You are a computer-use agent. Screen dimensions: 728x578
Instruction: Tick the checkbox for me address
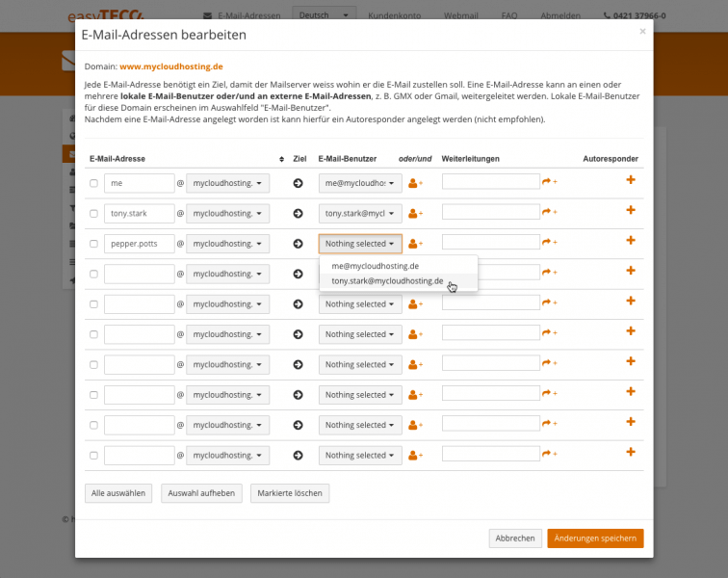[x=93, y=183]
